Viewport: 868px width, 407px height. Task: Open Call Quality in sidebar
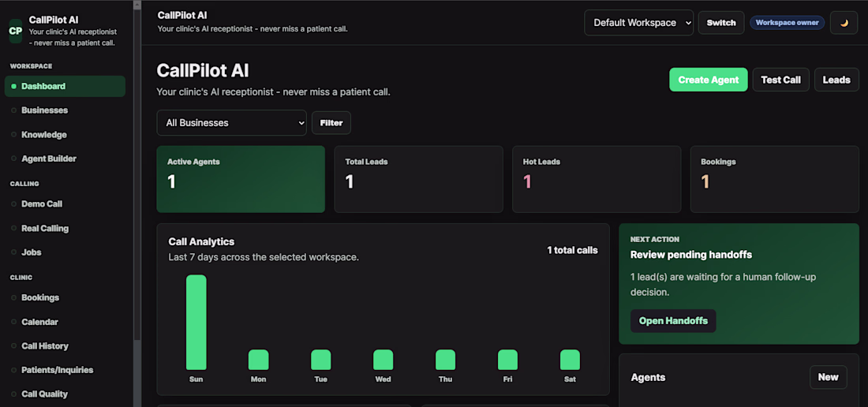(x=65, y=394)
